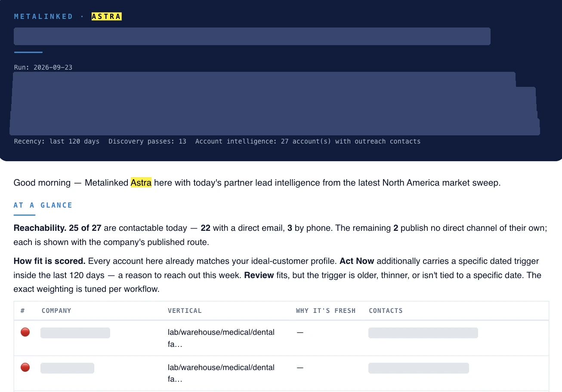Click the highlighted ASTRA header label
This screenshot has width=562, height=392.
107,16
